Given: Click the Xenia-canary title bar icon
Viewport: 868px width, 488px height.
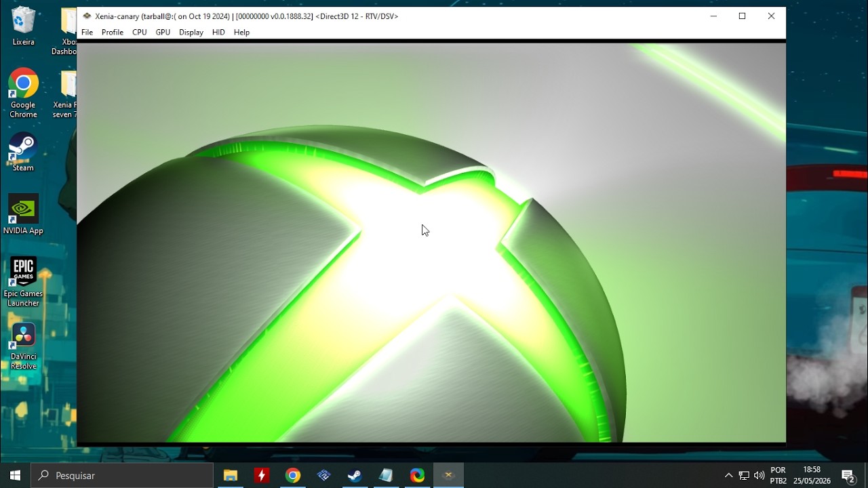Looking at the screenshot, I should 87,16.
